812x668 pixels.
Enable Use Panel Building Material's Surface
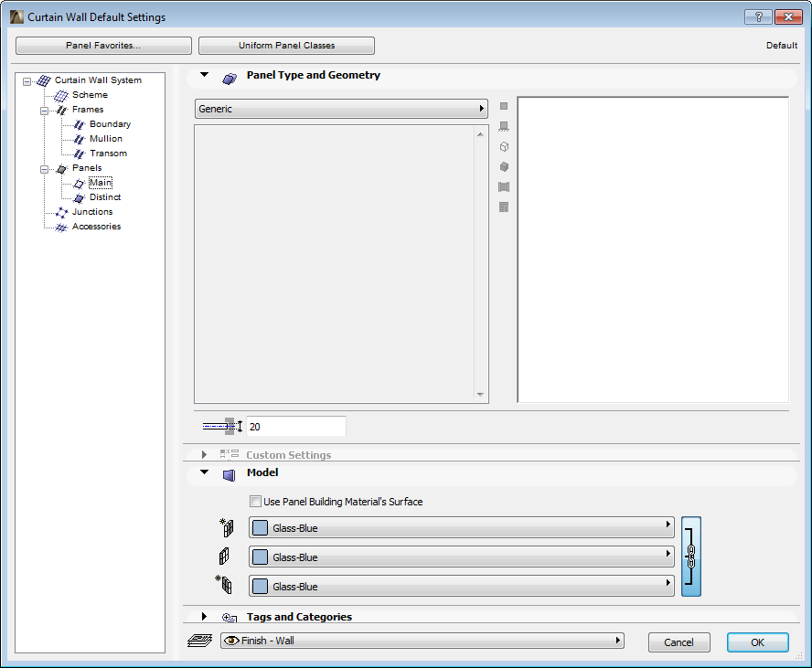255,501
